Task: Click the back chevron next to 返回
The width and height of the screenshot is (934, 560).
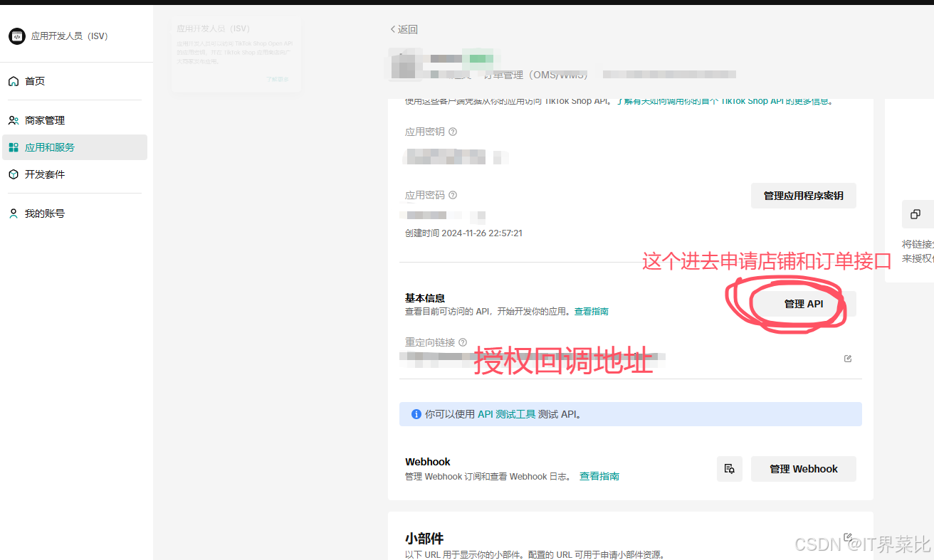Action: pyautogui.click(x=392, y=29)
